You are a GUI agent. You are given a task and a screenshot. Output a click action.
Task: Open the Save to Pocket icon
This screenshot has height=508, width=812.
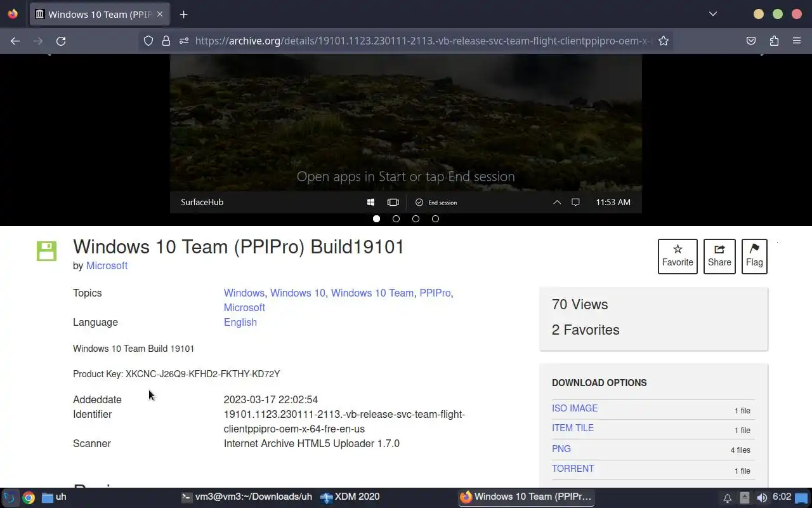751,41
